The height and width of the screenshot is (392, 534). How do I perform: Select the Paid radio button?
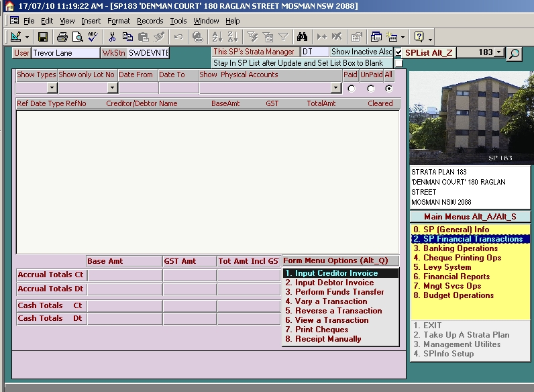pyautogui.click(x=351, y=88)
